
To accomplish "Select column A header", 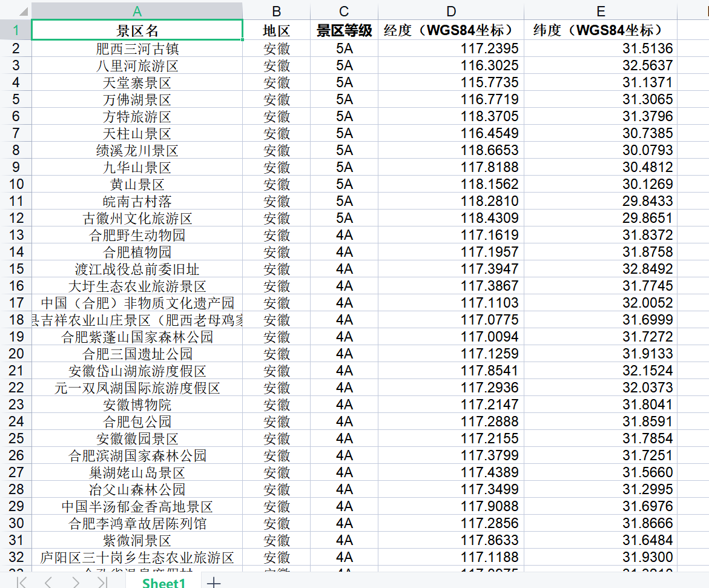I will (137, 11).
